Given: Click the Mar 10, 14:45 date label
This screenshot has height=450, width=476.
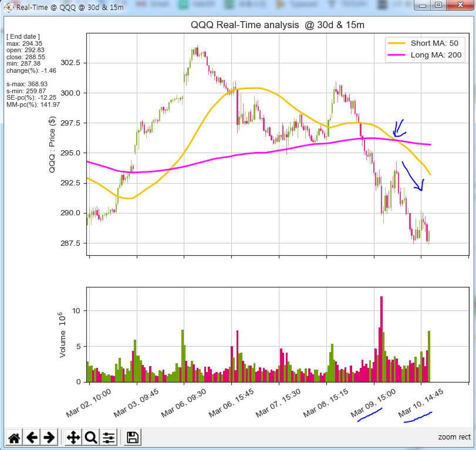Looking at the screenshot, I should tap(421, 403).
